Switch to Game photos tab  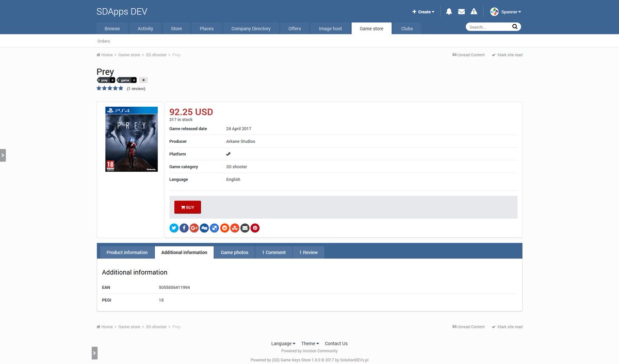pos(235,252)
